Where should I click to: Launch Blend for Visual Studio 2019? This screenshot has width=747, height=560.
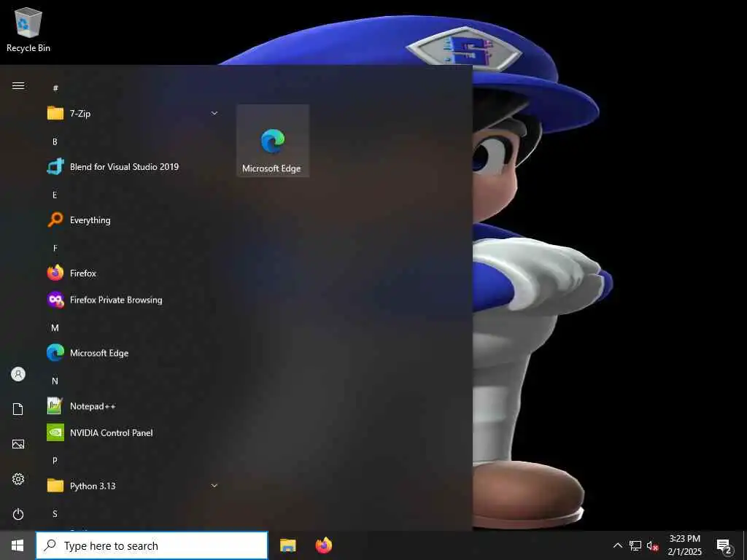pos(133,167)
